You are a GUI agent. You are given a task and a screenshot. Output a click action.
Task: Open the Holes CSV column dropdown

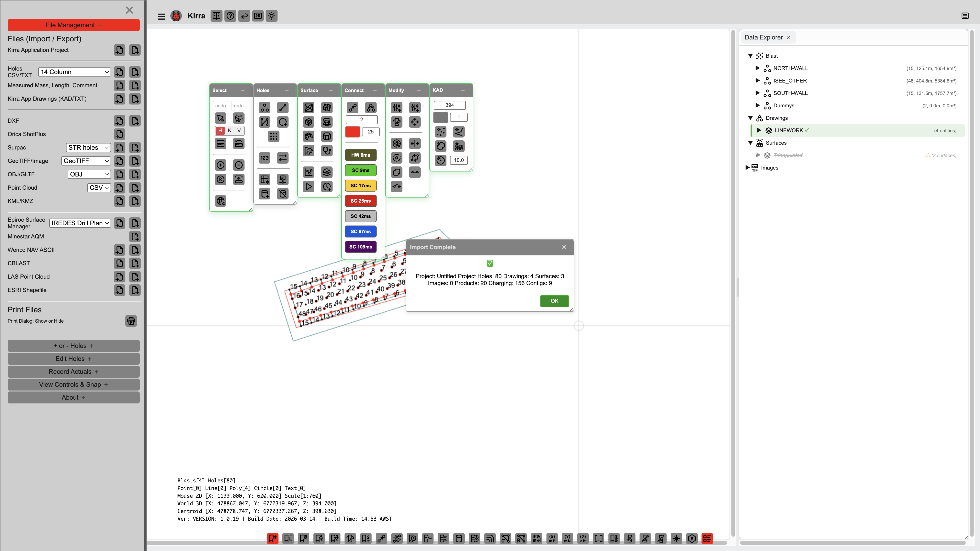[75, 72]
